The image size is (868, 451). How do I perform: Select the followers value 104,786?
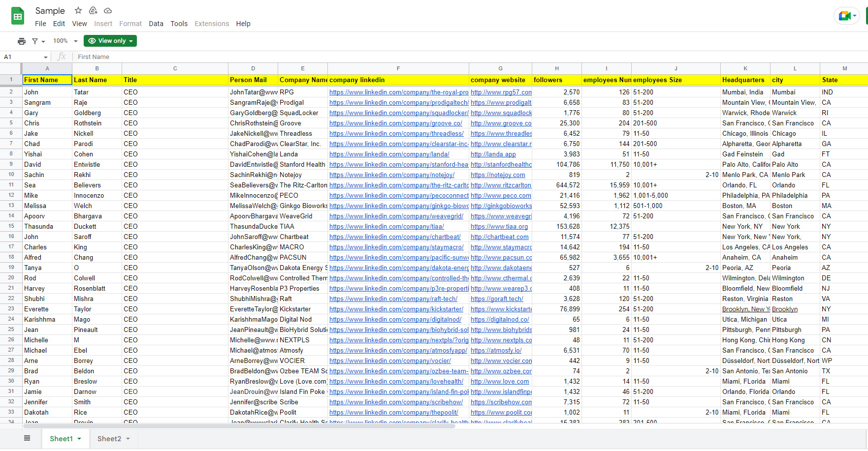click(557, 164)
